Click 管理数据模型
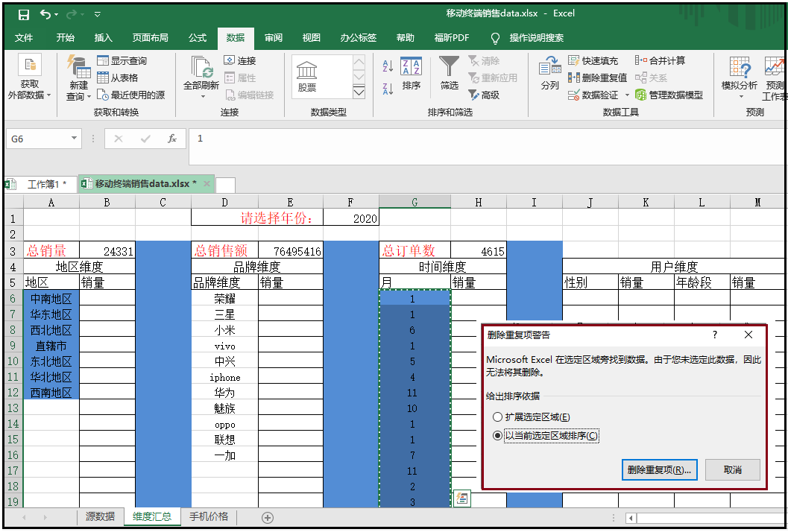This screenshot has height=532, width=788. (669, 95)
